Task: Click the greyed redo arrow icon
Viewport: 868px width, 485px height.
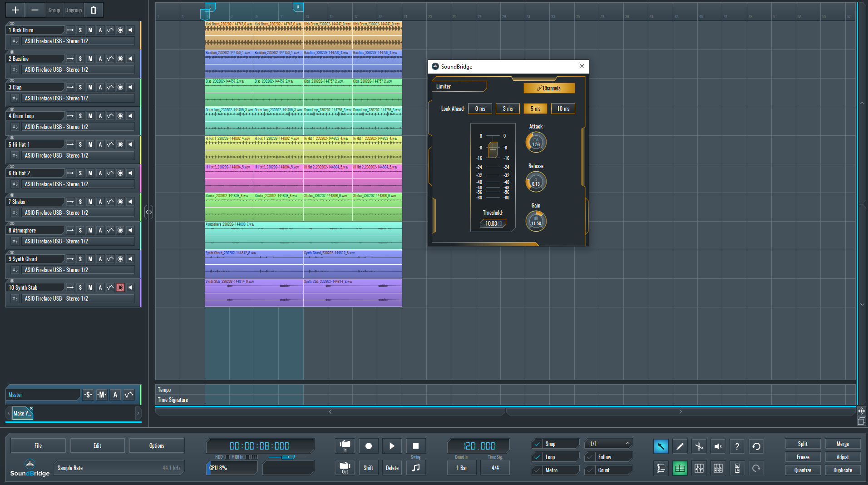Action: (756, 468)
